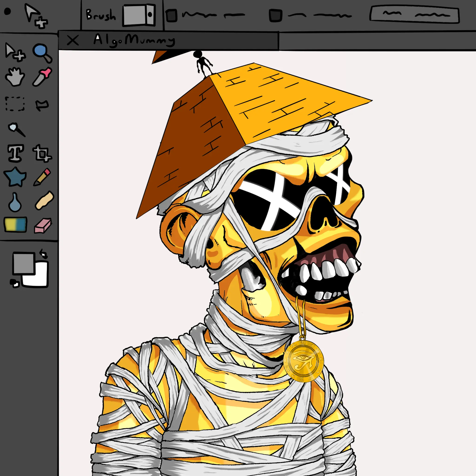Image resolution: width=476 pixels, height=476 pixels.
Task: Select the Pencil tool
Action: [x=42, y=177]
